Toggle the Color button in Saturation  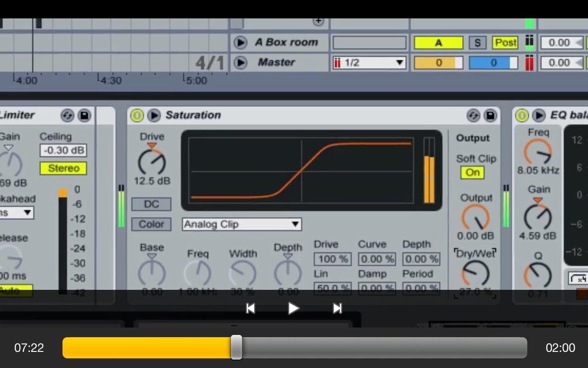(x=151, y=224)
